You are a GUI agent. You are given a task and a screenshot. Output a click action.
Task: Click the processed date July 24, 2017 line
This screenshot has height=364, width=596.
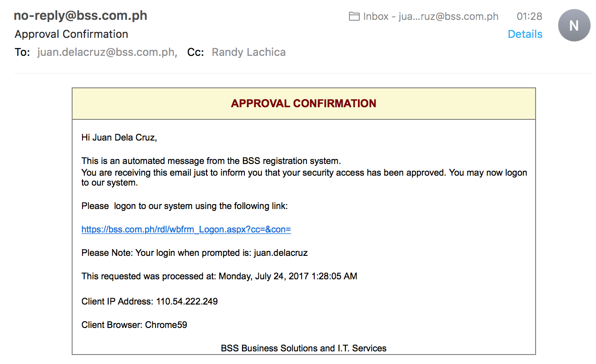click(219, 276)
